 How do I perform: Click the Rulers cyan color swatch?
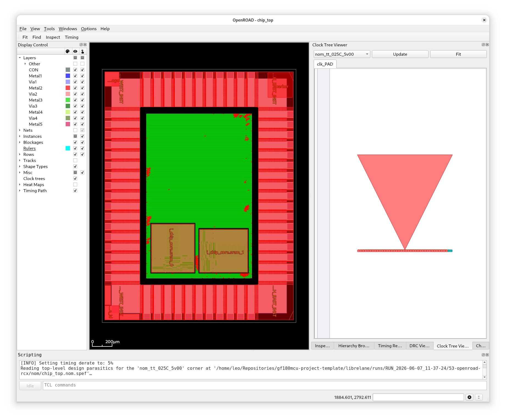[x=68, y=148]
